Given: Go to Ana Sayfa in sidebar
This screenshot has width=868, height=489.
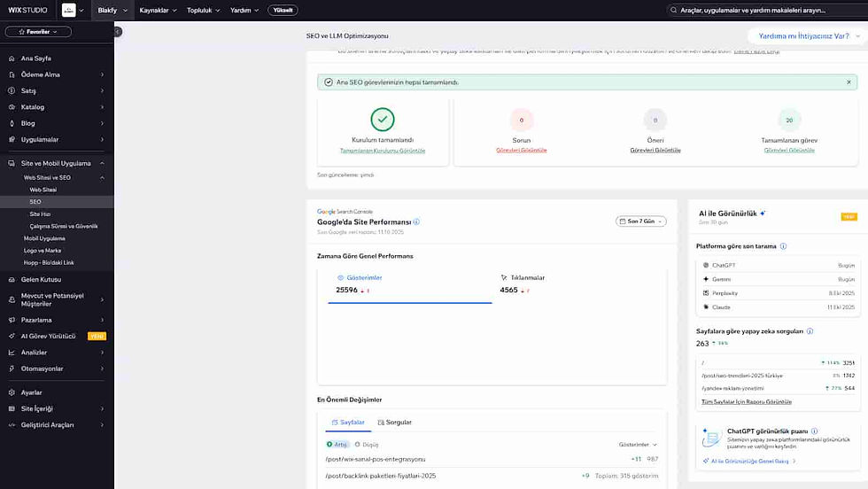Looking at the screenshot, I should click(x=36, y=58).
